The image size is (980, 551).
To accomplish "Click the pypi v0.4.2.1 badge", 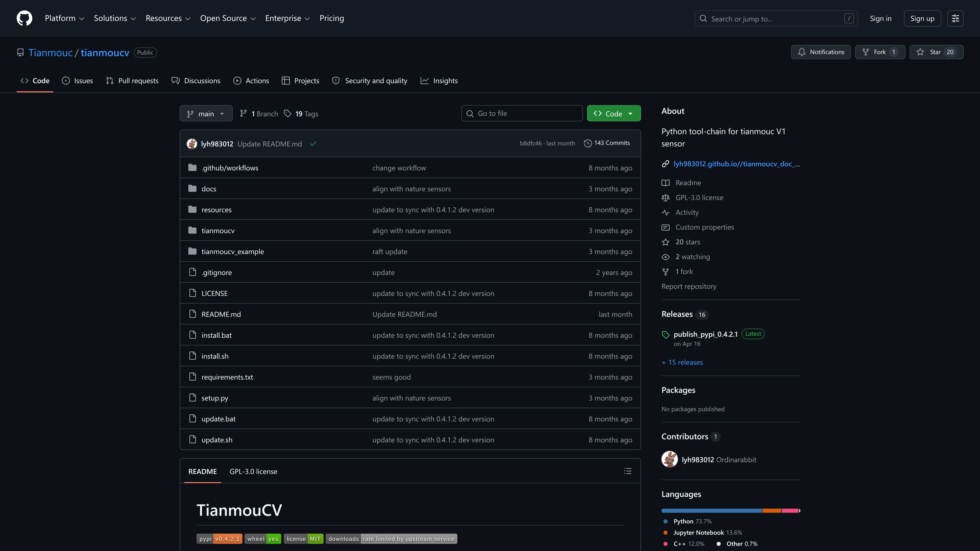I will pos(219,539).
